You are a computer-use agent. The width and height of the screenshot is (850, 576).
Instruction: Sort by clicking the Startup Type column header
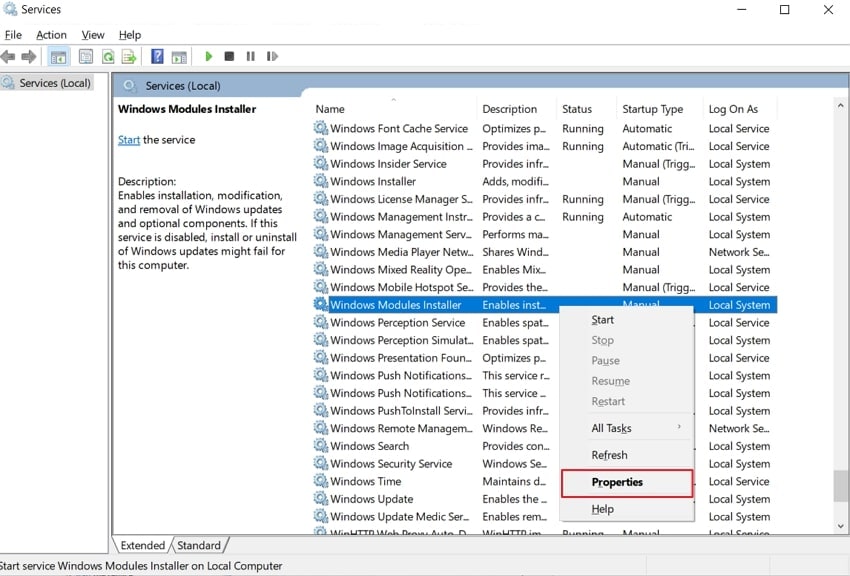point(655,108)
